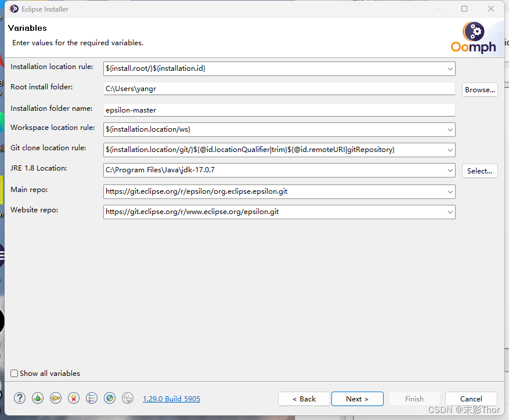Expand the Main repo dropdown
Viewport: 509px width, 420px height.
point(450,192)
